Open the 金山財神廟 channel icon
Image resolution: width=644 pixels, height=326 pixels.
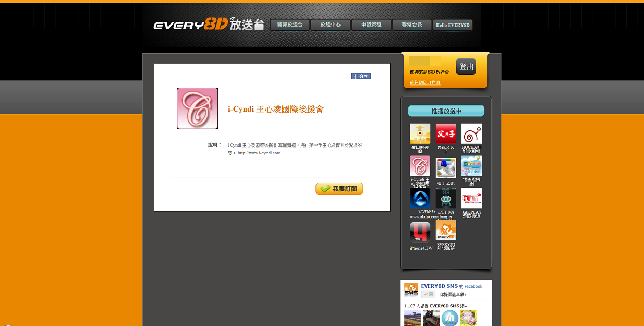click(420, 134)
